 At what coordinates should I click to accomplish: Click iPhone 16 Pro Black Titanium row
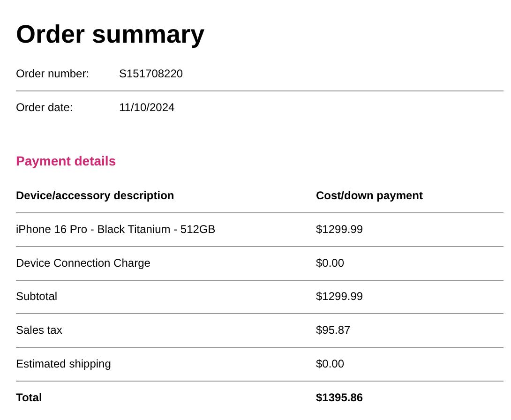point(115,230)
